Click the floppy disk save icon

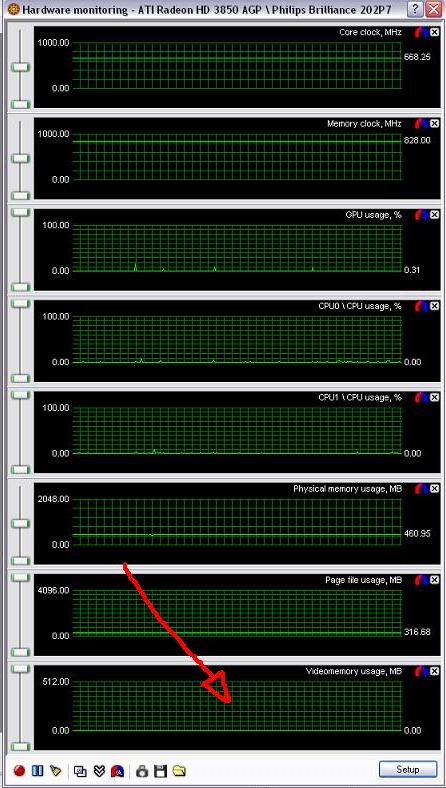click(x=160, y=770)
